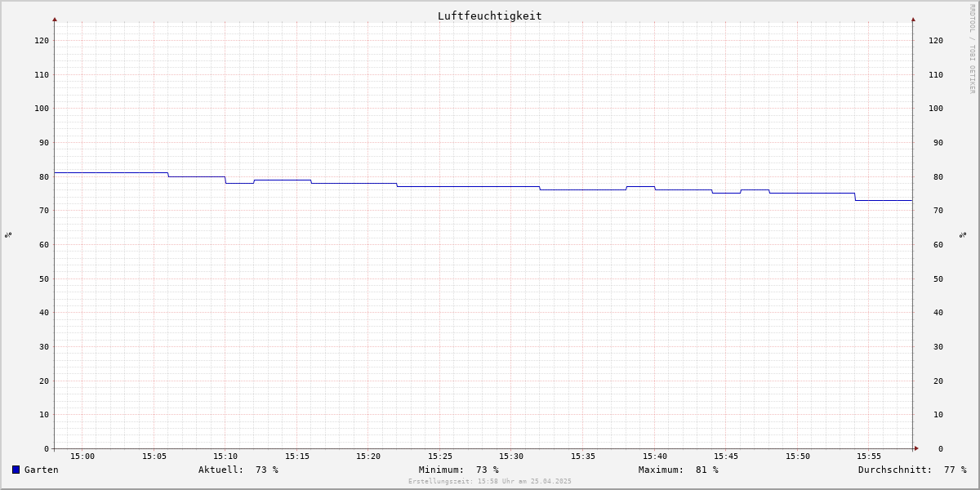Click the Luftfeuchtigkeit chart title

[489, 16]
